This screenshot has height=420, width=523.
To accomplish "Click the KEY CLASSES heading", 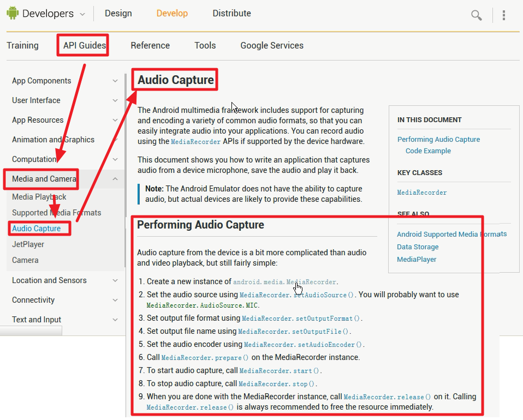I will point(420,173).
